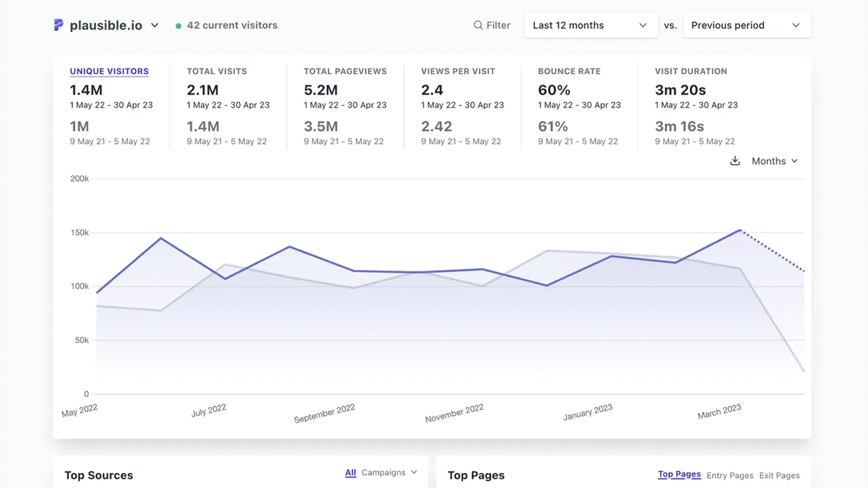Click the chart peak point at March 2023
868x488 pixels.
740,230
